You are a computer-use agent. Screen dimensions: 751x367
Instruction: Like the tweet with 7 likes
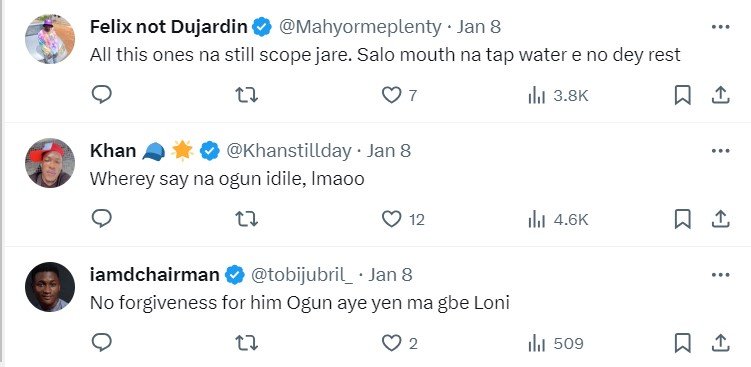(399, 95)
